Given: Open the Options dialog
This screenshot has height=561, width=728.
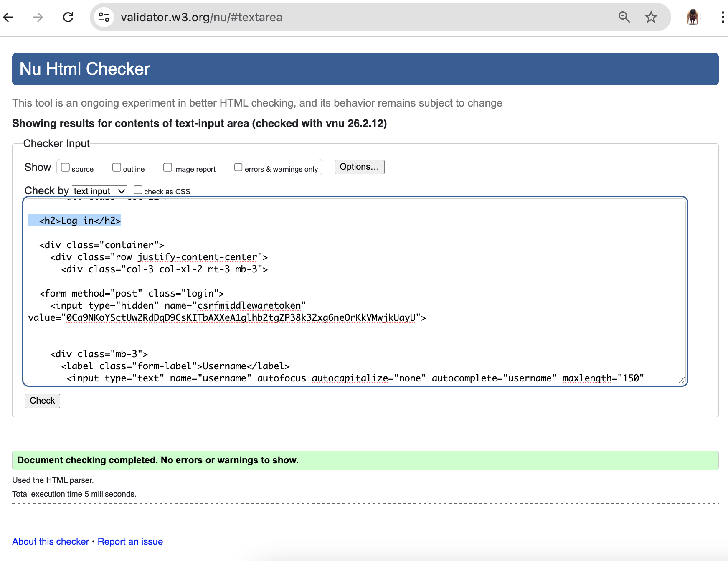Looking at the screenshot, I should [359, 167].
